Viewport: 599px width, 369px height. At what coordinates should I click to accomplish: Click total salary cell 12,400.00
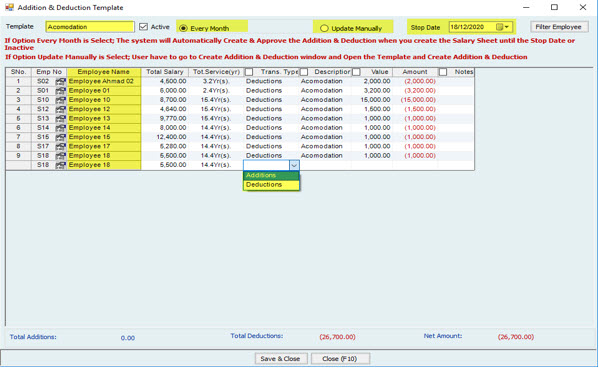click(x=165, y=137)
